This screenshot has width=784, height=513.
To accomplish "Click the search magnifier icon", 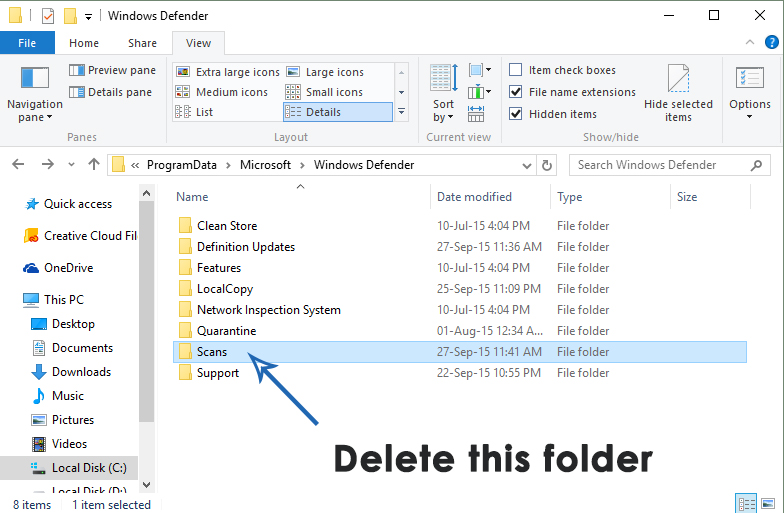I will [x=756, y=165].
